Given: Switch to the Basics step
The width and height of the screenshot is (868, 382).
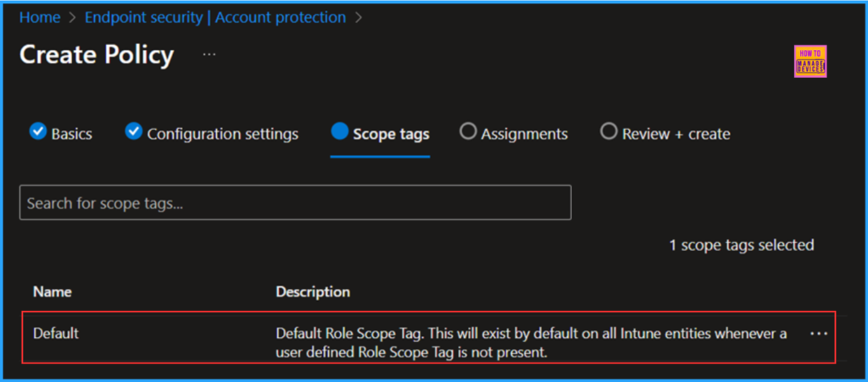Looking at the screenshot, I should (71, 134).
